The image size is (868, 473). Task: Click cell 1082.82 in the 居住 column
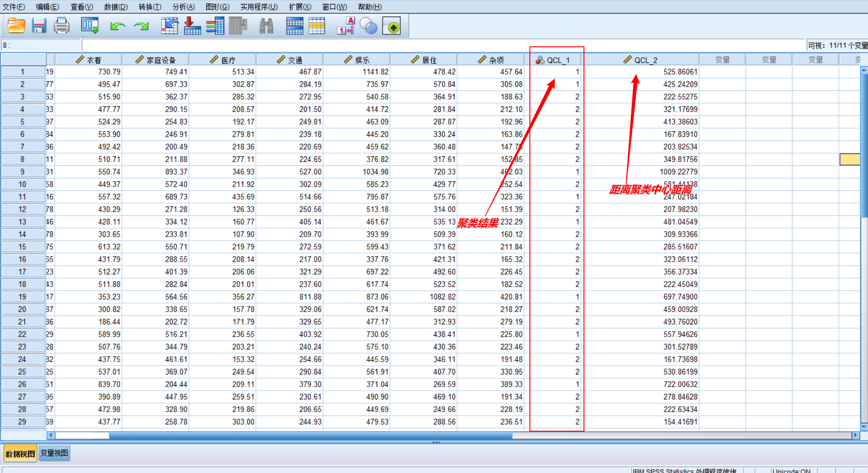pyautogui.click(x=424, y=297)
